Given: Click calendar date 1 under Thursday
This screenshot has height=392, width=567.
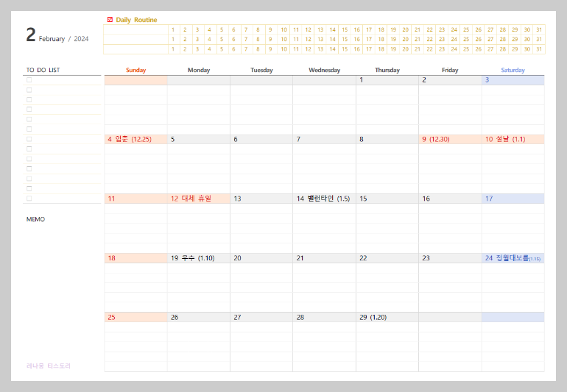Looking at the screenshot, I should click(x=362, y=80).
